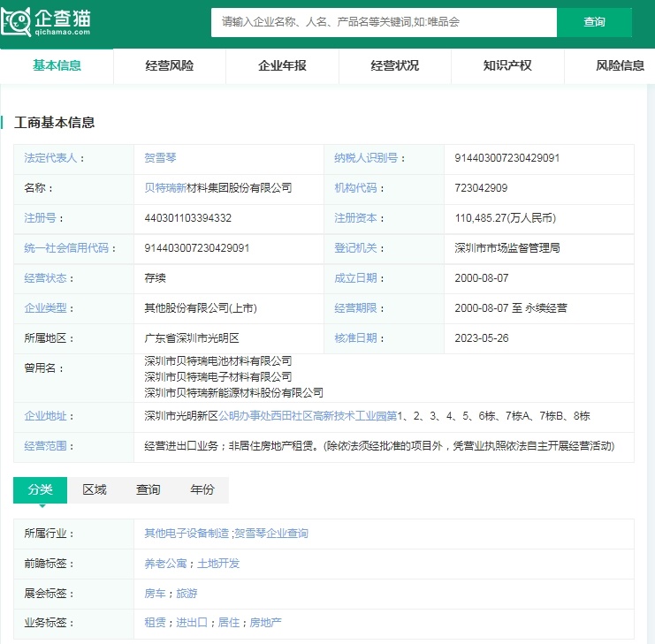Select the 知识产权 tab
Viewport: 655px width, 644px height.
(x=507, y=65)
